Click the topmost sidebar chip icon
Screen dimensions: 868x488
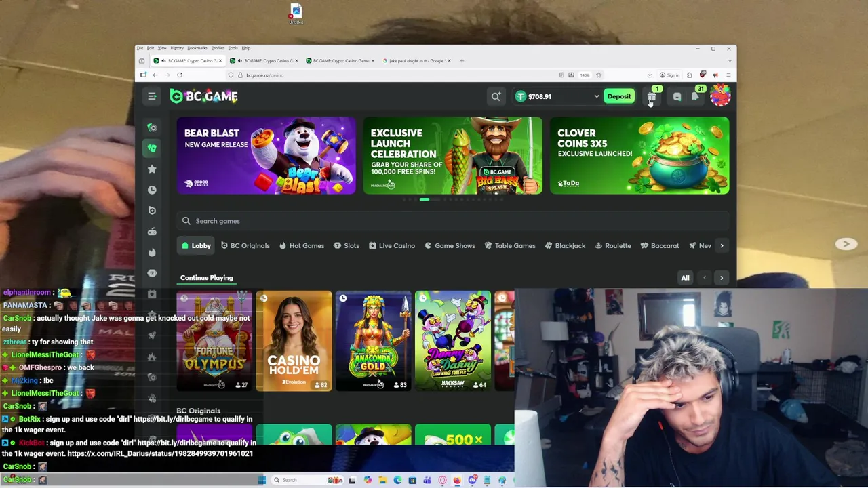click(152, 127)
